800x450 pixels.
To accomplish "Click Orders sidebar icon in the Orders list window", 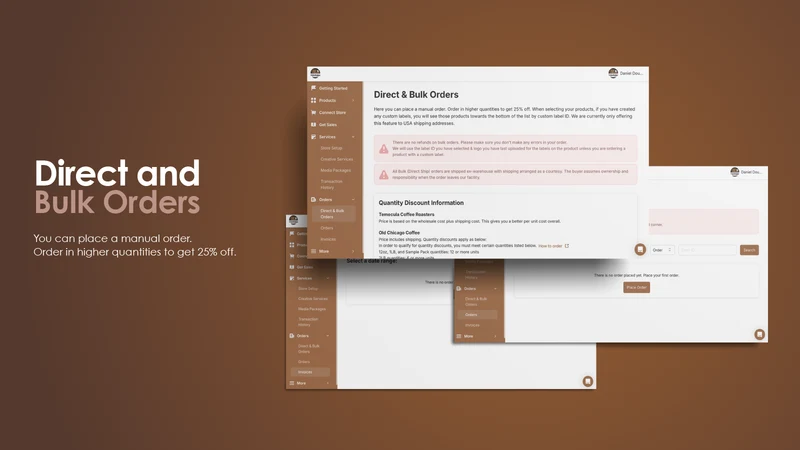I will [459, 289].
